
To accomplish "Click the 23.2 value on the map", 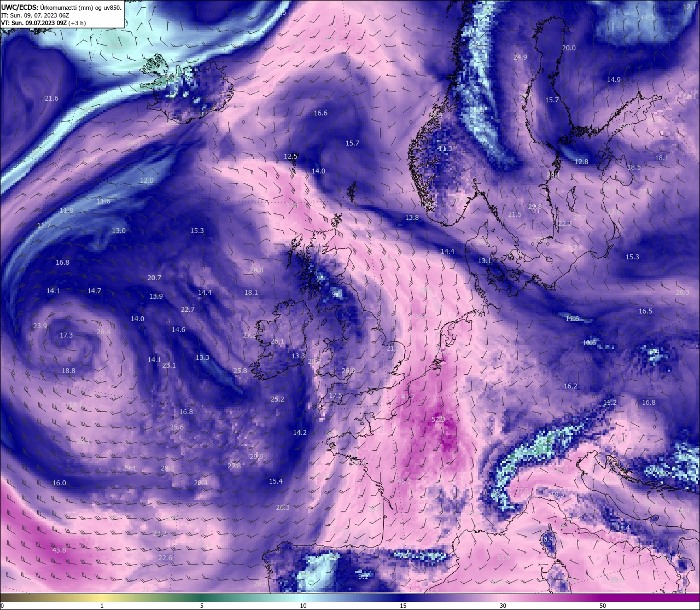I will [x=160, y=533].
